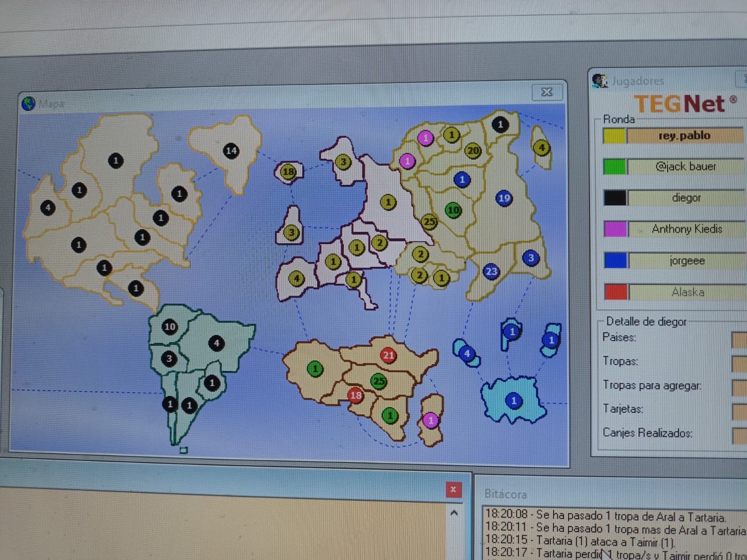Click the 18:20:11 log entry
This screenshot has width=747, height=560.
click(x=616, y=529)
